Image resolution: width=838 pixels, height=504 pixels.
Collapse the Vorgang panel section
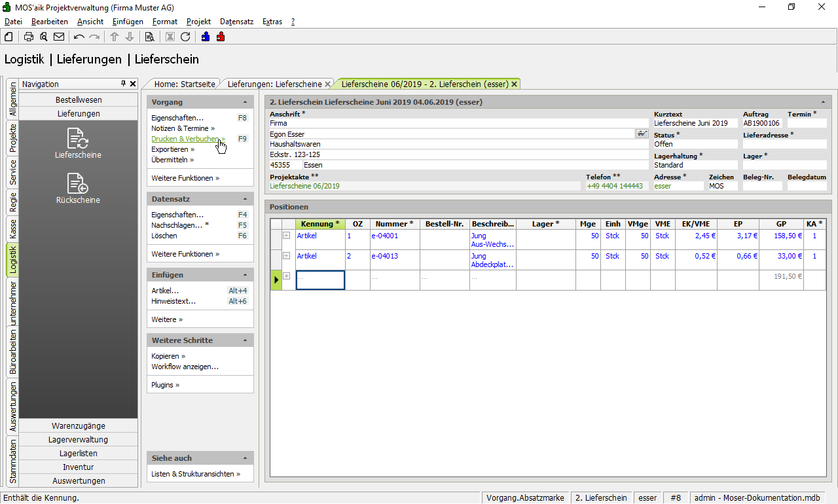[x=245, y=102]
